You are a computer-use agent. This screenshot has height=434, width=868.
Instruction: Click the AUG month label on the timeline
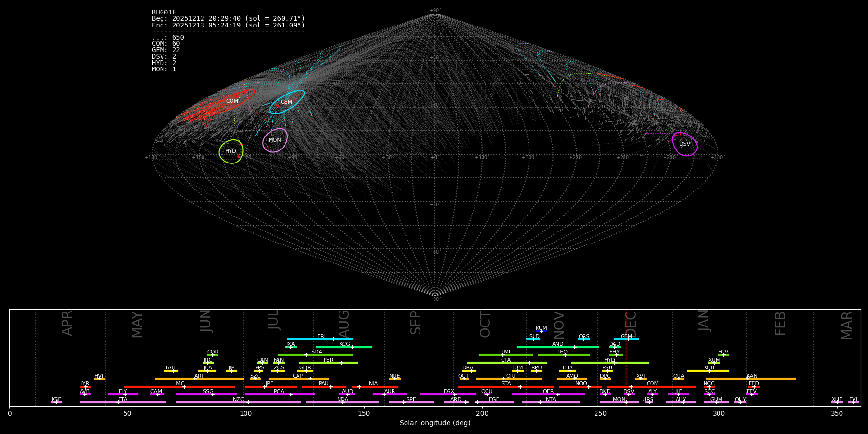point(344,324)
